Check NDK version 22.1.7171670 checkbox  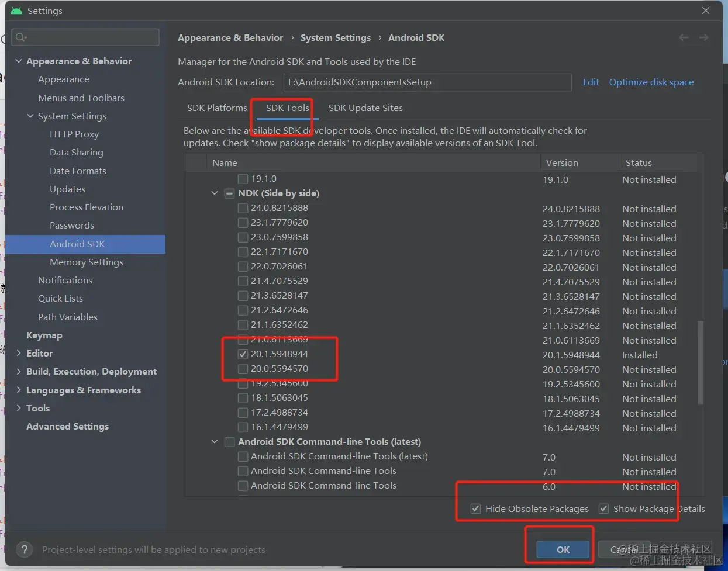pyautogui.click(x=243, y=252)
